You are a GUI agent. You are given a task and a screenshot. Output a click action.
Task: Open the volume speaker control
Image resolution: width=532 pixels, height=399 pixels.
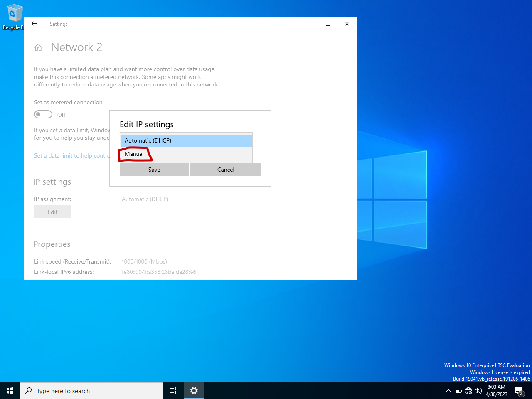(x=478, y=391)
